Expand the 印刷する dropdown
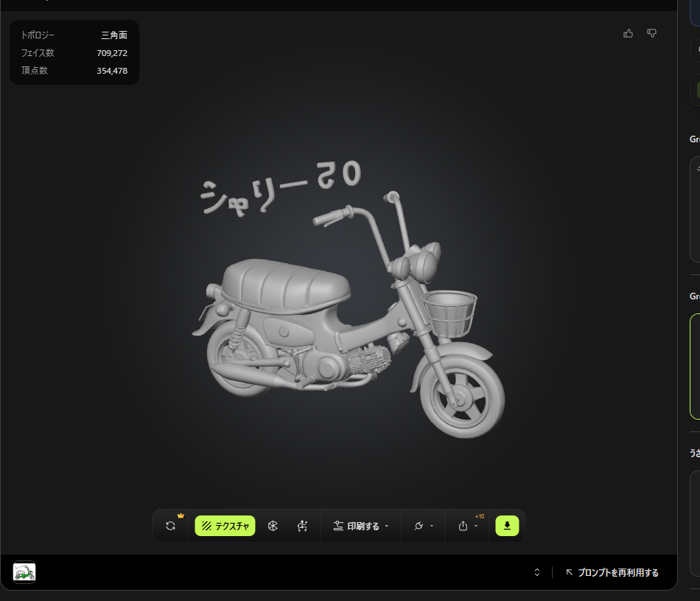This screenshot has height=601, width=700. (360, 526)
